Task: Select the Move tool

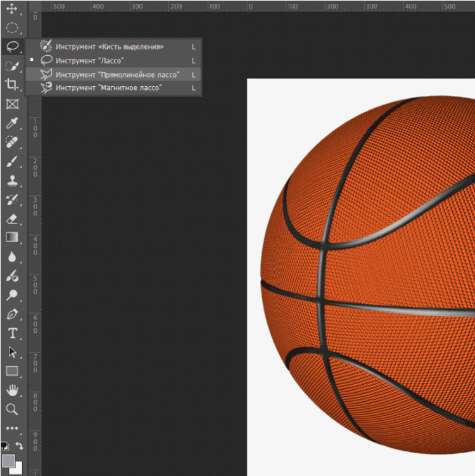Action: pyautogui.click(x=12, y=9)
